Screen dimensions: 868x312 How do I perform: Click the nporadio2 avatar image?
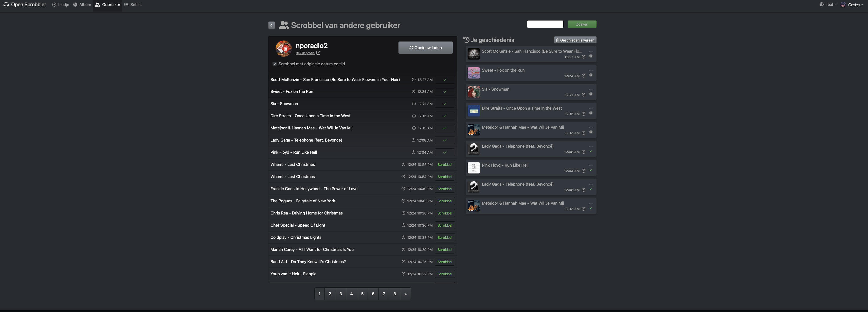283,48
